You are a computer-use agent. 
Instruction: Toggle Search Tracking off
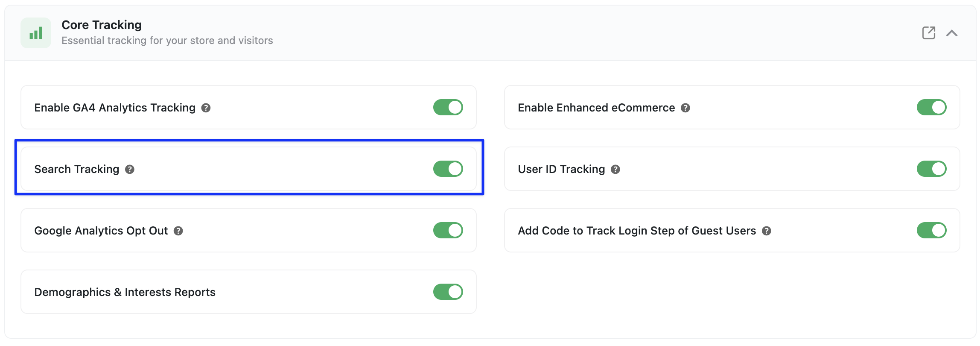coord(448,169)
